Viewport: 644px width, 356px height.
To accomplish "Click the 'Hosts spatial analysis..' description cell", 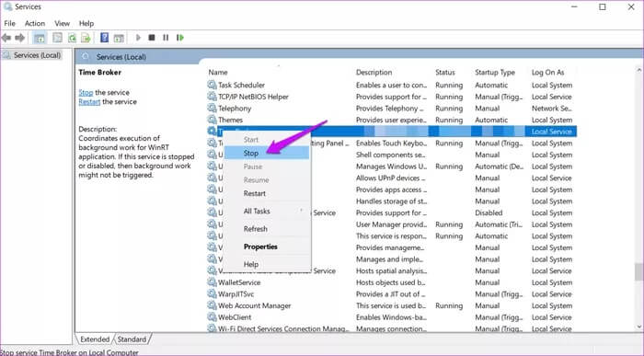I will tap(391, 270).
